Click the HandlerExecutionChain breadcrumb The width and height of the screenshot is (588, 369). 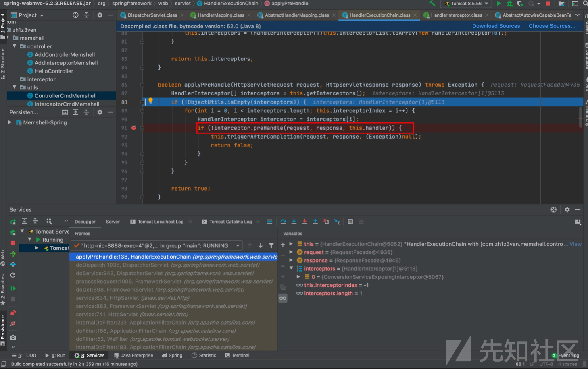pyautogui.click(x=231, y=3)
